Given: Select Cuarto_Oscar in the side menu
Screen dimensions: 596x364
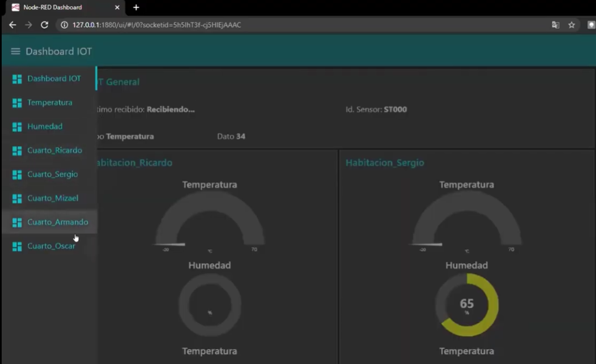Looking at the screenshot, I should click(49, 246).
